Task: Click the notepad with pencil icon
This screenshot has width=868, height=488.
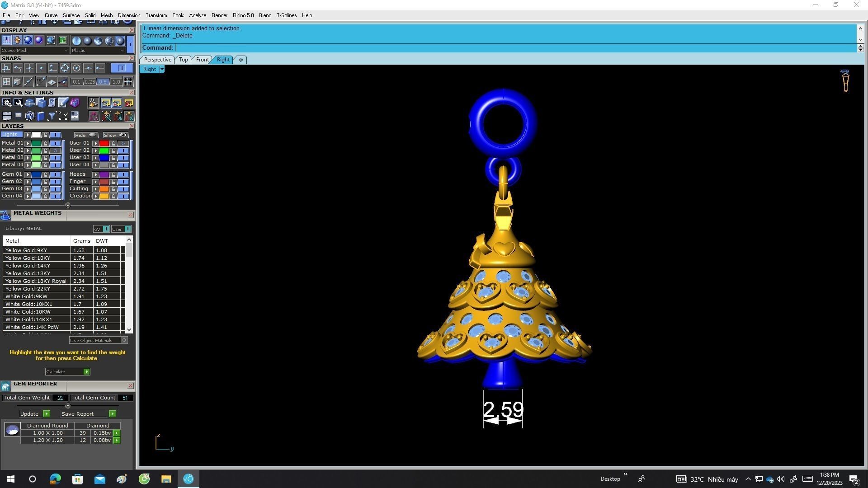Action: pos(63,103)
